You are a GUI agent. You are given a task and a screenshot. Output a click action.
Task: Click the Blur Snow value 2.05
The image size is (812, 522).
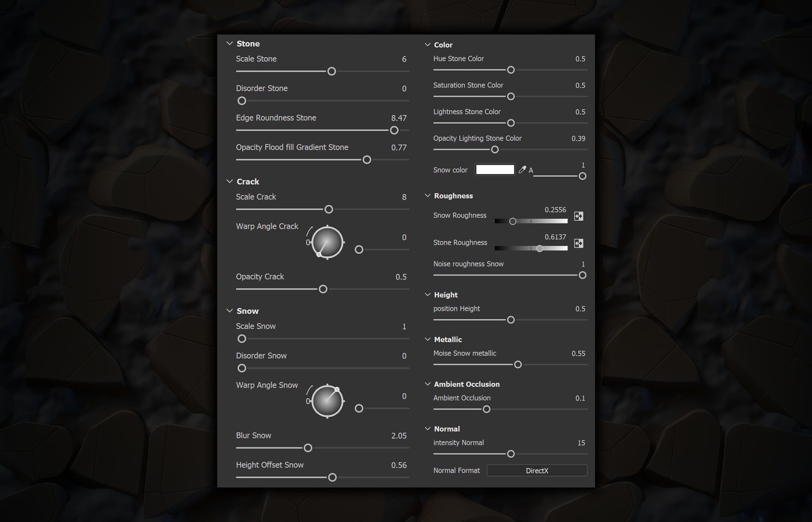(x=399, y=436)
